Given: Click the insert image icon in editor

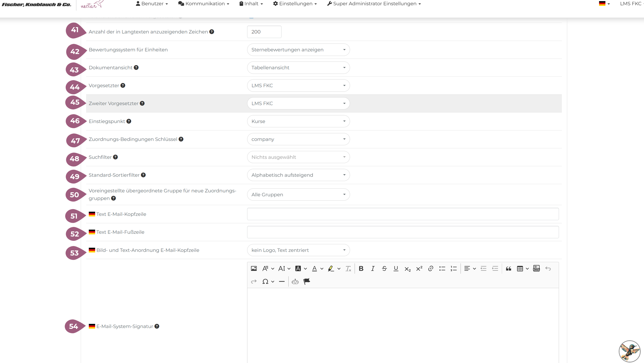Looking at the screenshot, I should pyautogui.click(x=254, y=268).
